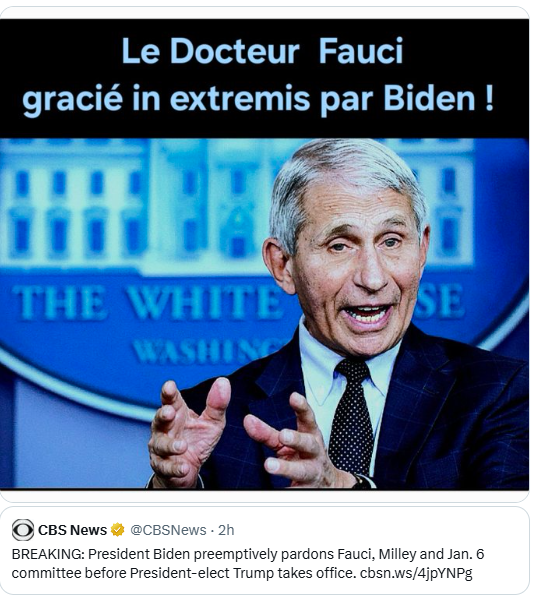The width and height of the screenshot is (533, 597).
Task: Open the @CBSNews handle profile
Action: pos(168,530)
